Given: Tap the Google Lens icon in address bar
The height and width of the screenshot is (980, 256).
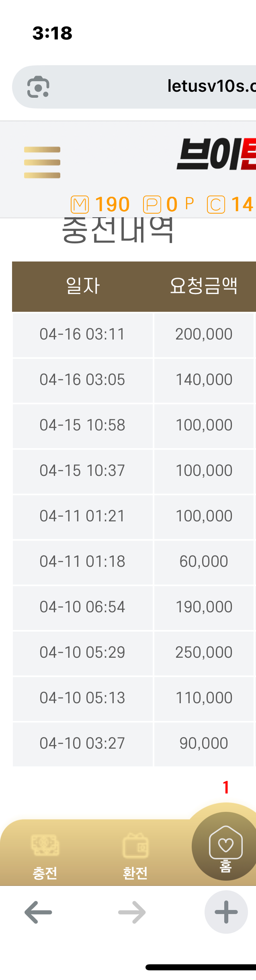Looking at the screenshot, I should pyautogui.click(x=38, y=87).
